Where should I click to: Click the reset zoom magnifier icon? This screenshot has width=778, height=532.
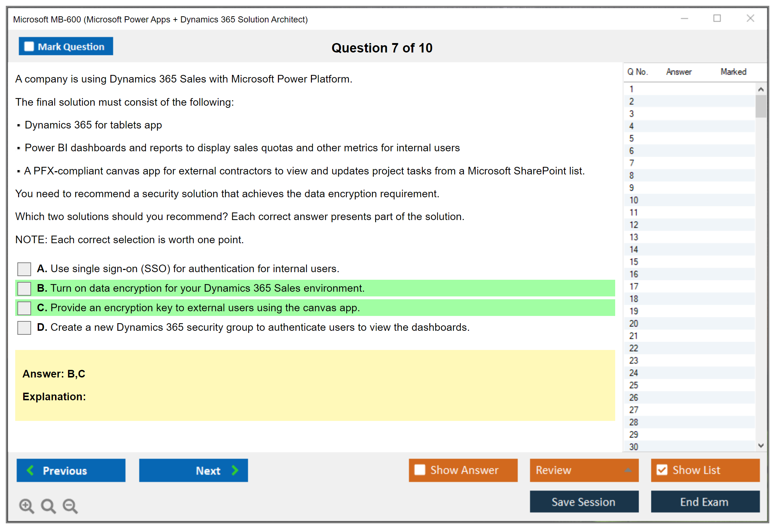[x=48, y=506]
